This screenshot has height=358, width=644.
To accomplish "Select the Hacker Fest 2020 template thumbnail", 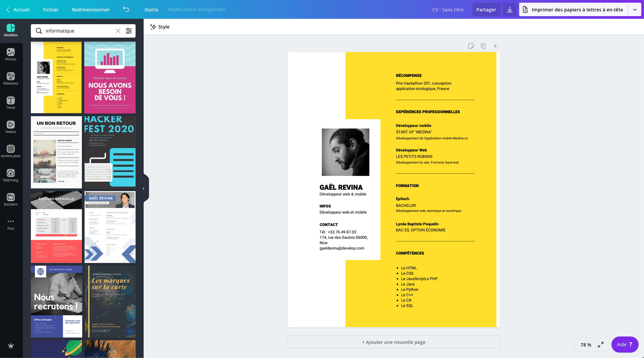I will [110, 152].
